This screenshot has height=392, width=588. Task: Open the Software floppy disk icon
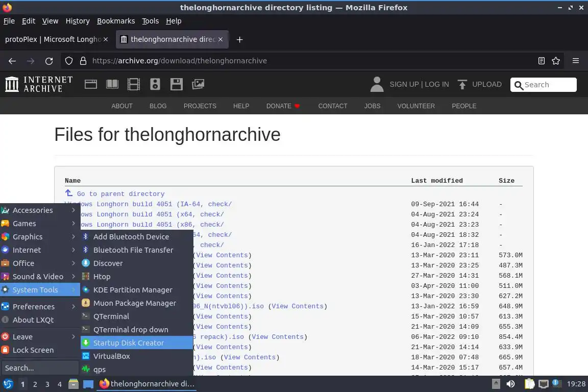click(x=176, y=84)
